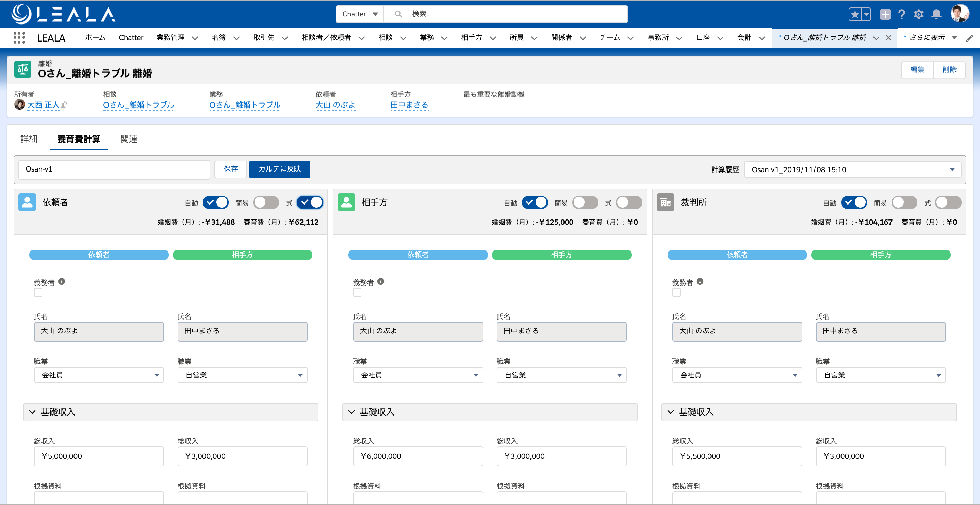Click the ¥5,000,000 総収入 field

coord(99,456)
